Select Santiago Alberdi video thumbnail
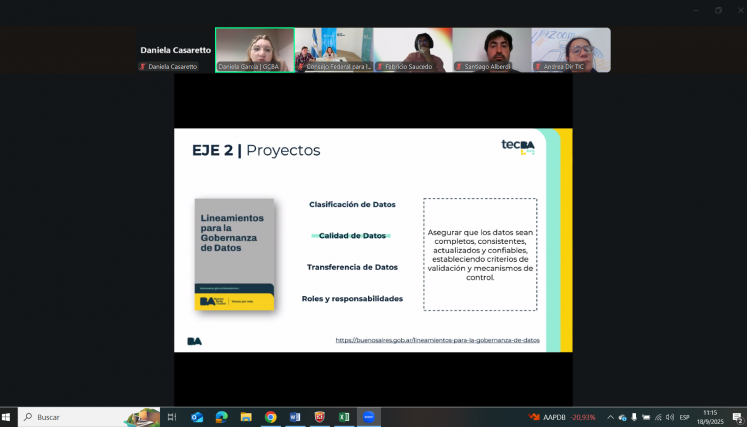This screenshot has width=747, height=427. coord(492,50)
